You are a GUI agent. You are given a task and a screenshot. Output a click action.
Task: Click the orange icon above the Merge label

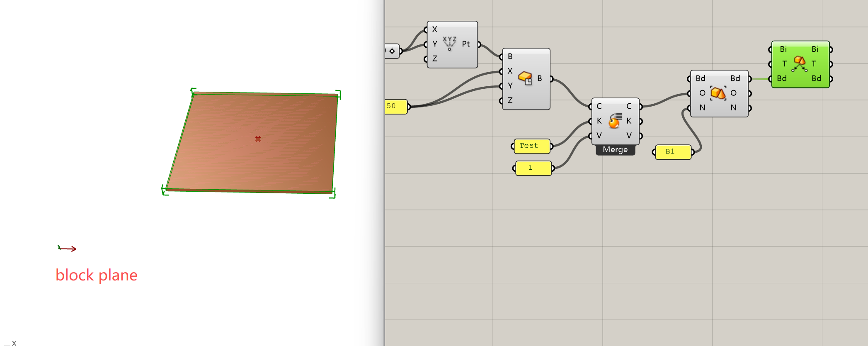click(615, 121)
